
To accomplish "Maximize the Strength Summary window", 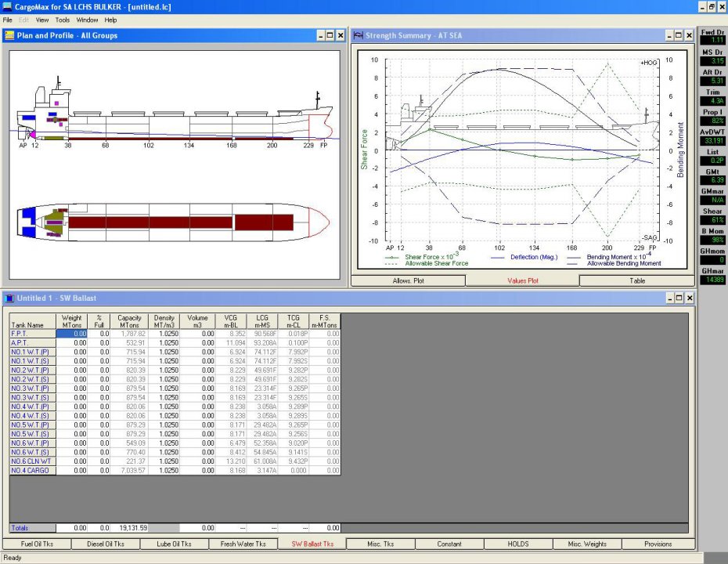I will (678, 35).
